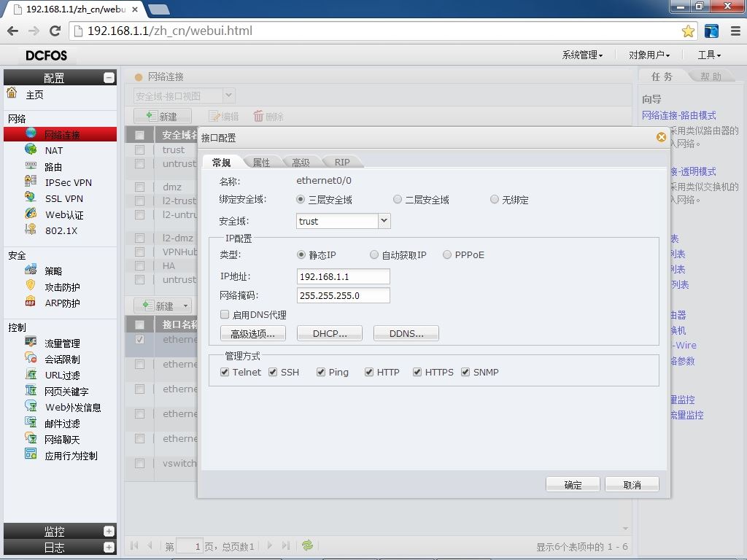Screen dimensions: 747x560
Task: Switch to the 帮助 tab
Action: tap(711, 76)
